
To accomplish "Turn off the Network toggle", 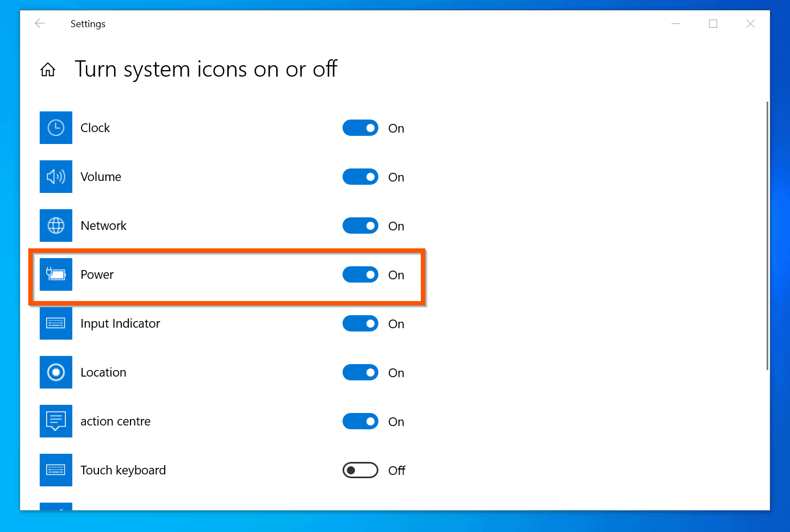I will click(360, 226).
